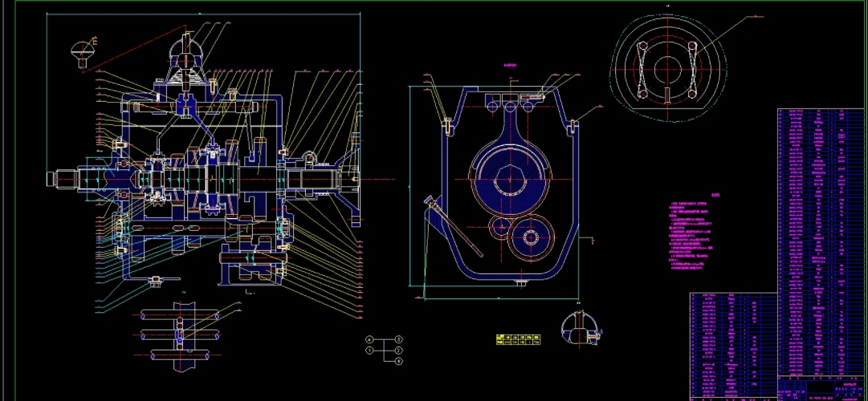Image resolution: width=868 pixels, height=401 pixels.
Task: Click circle 4 in shift pattern diagram
Action: [370, 339]
